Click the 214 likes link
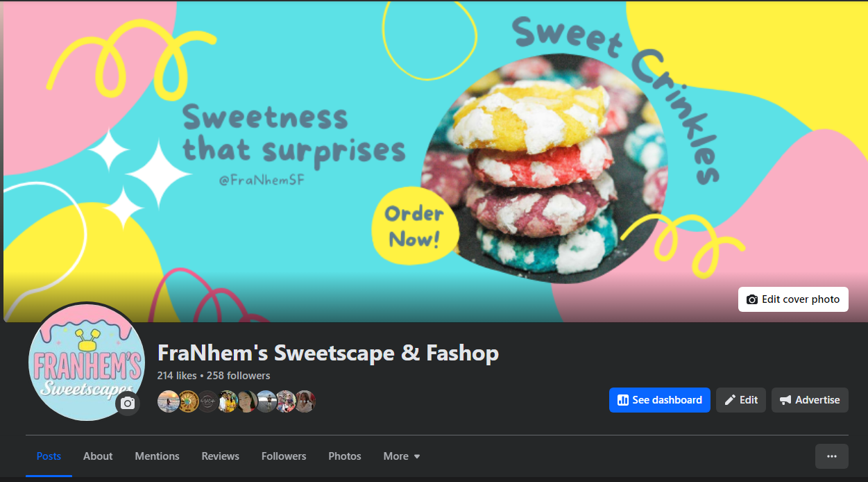Image resolution: width=868 pixels, height=482 pixels. 177,376
